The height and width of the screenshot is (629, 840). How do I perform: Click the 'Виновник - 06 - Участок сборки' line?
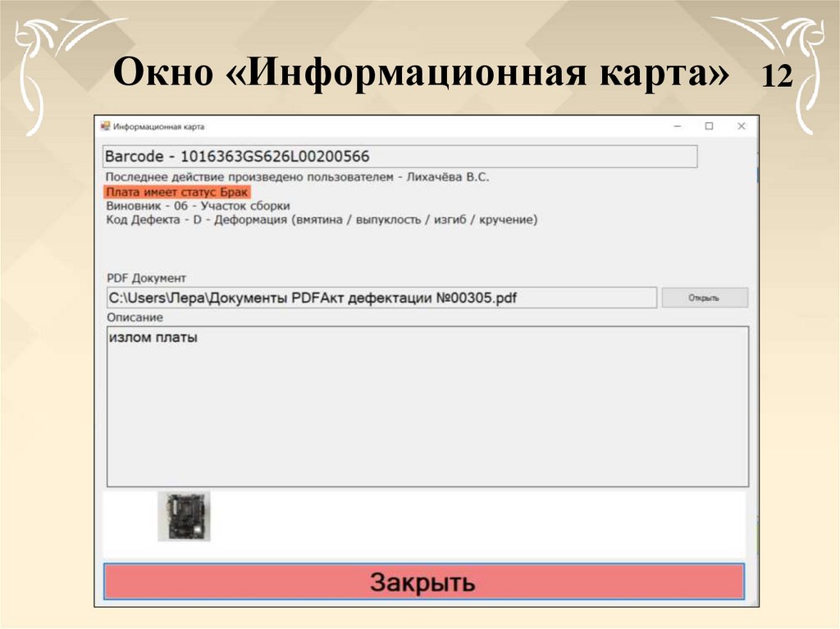pyautogui.click(x=198, y=206)
